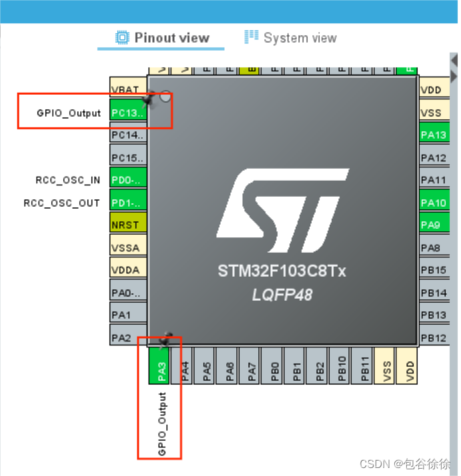Click the GPIO_Output label below PA3
461x476 pixels.
[x=162, y=424]
